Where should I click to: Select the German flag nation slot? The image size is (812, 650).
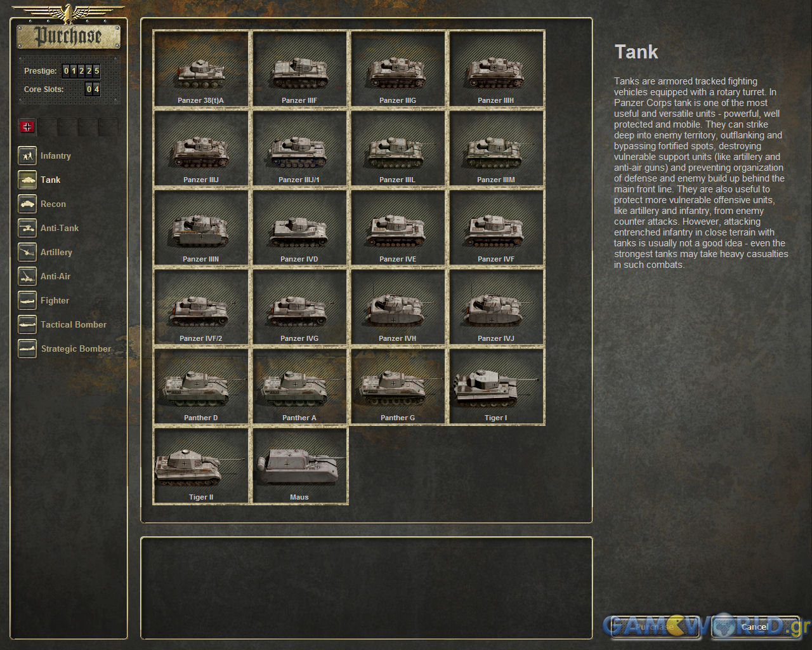click(27, 127)
